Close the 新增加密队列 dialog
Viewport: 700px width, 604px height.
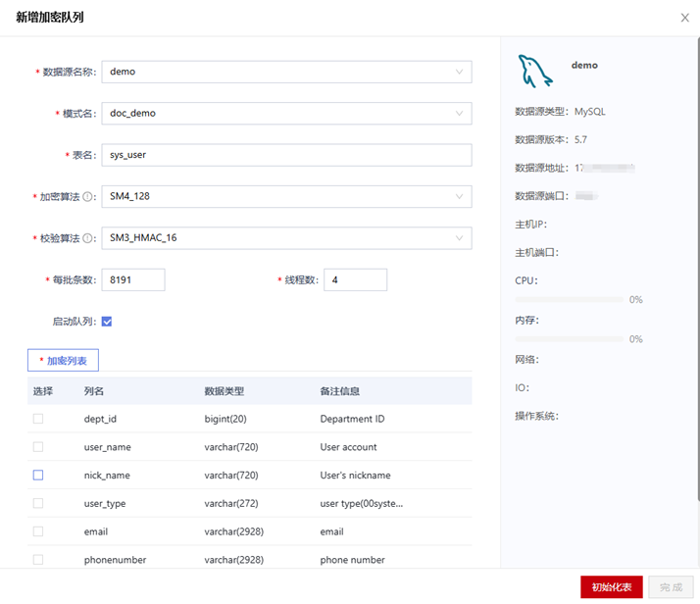[684, 18]
